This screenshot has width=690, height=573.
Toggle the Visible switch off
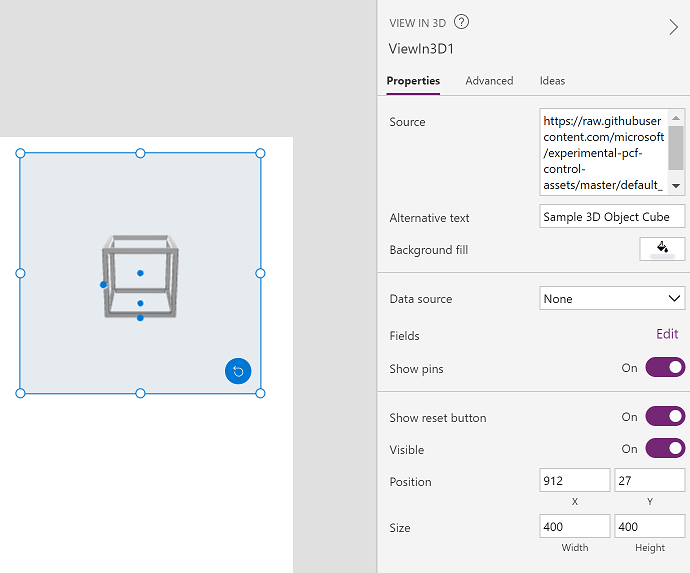665,448
